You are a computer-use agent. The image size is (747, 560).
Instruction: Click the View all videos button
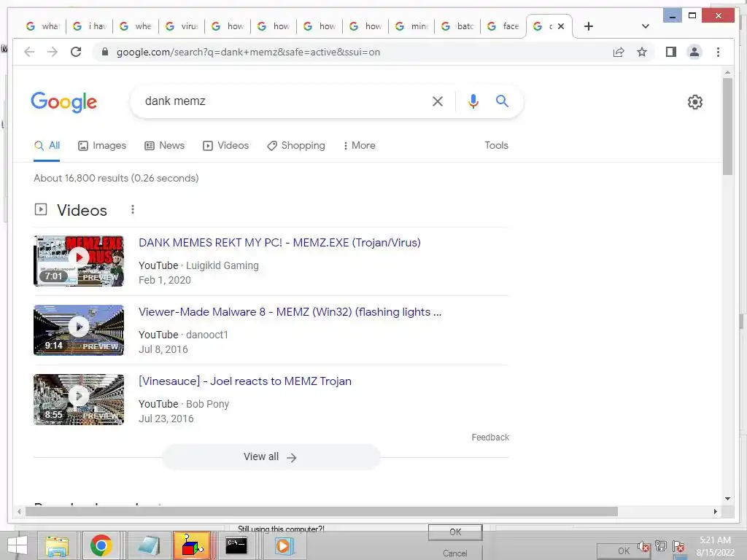point(271,457)
